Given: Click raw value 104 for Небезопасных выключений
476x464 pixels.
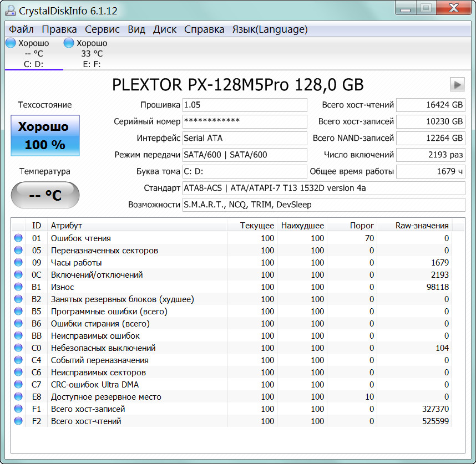Looking at the screenshot, I should pos(442,348).
